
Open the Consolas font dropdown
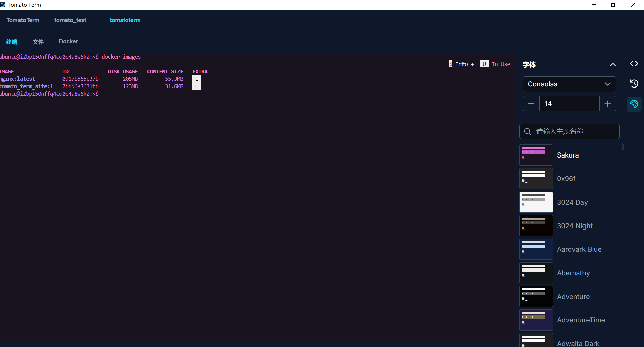(x=569, y=84)
